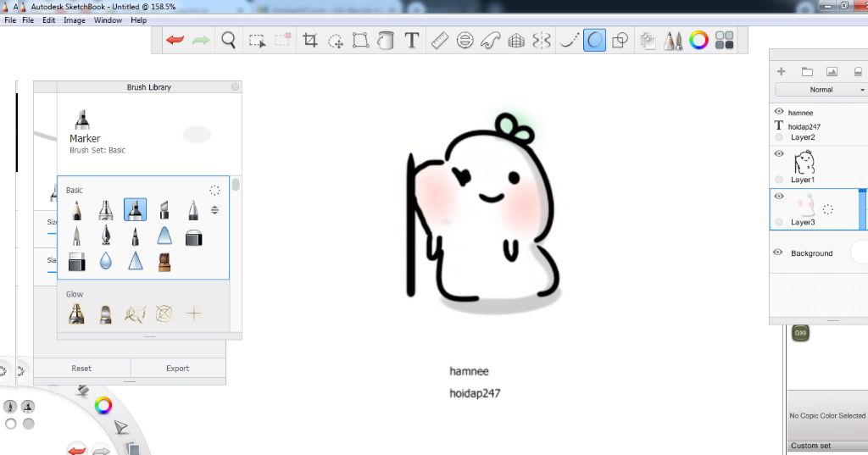Select the Crop tool
Image resolution: width=868 pixels, height=455 pixels.
click(310, 40)
